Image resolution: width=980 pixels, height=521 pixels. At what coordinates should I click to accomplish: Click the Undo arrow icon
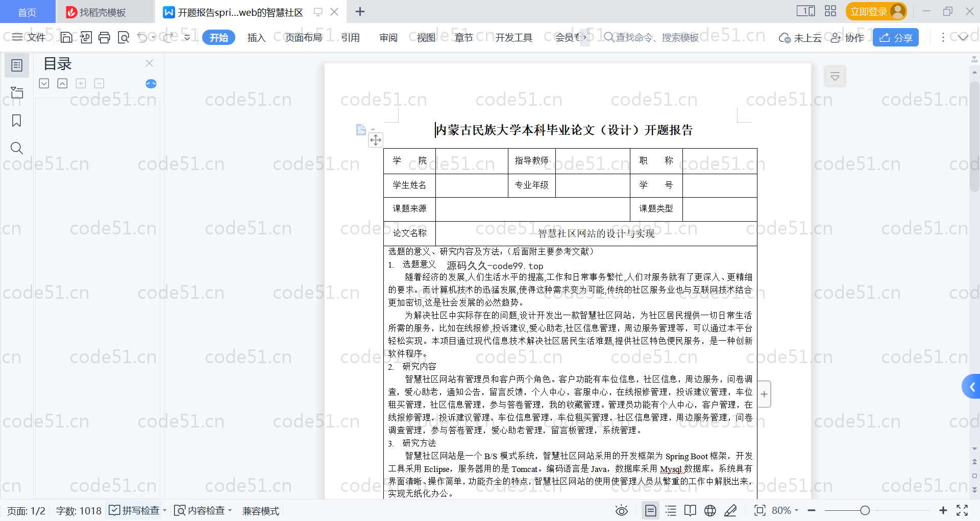click(142, 37)
